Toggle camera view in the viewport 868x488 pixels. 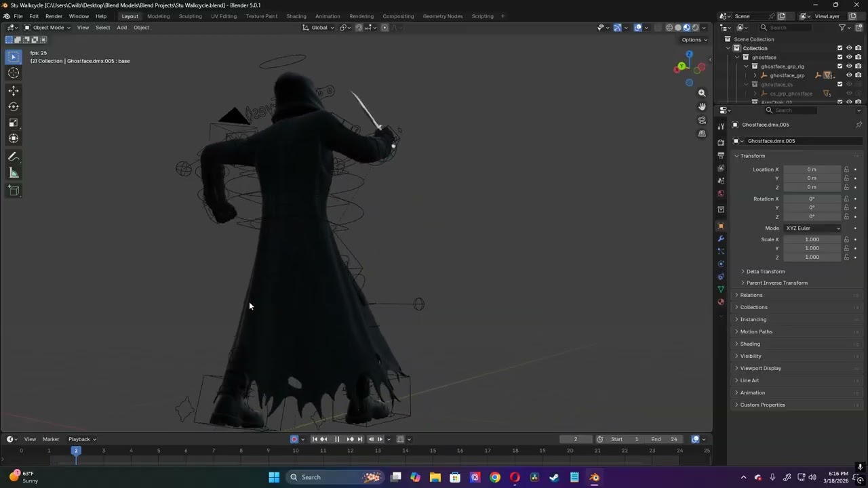click(702, 120)
